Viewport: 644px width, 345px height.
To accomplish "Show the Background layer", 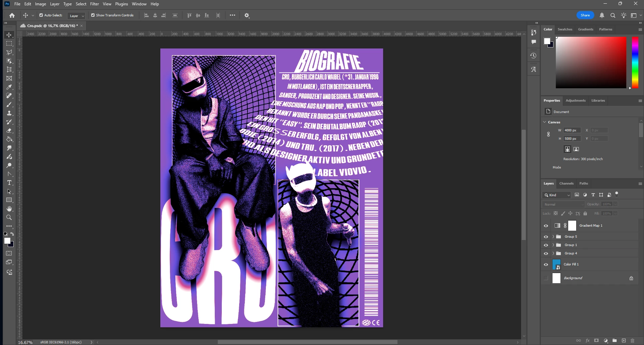I will click(x=546, y=278).
